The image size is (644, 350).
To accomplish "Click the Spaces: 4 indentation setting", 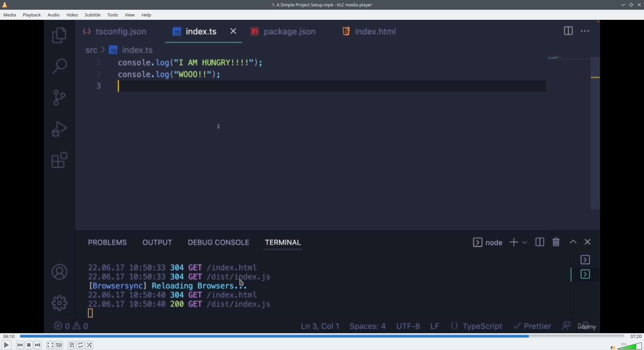I will pyautogui.click(x=368, y=326).
